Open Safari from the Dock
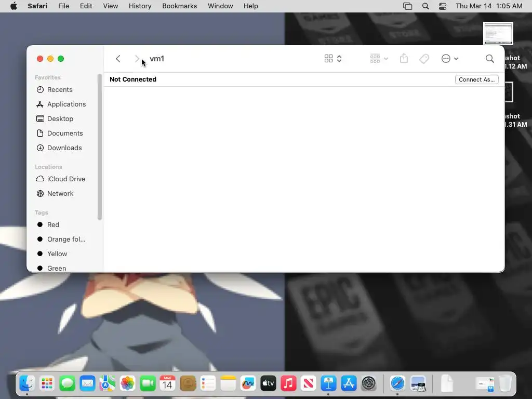The height and width of the screenshot is (399, 532). [x=397, y=384]
